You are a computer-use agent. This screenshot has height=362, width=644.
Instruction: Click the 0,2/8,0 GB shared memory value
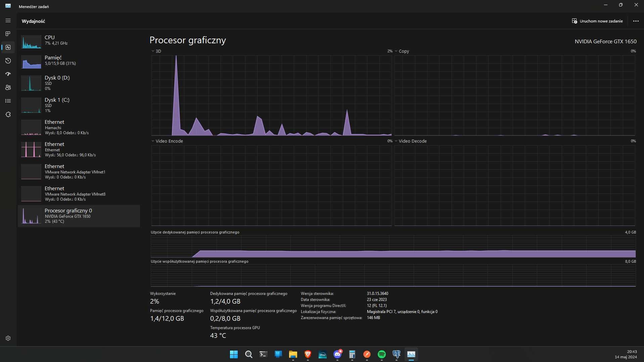225,318
